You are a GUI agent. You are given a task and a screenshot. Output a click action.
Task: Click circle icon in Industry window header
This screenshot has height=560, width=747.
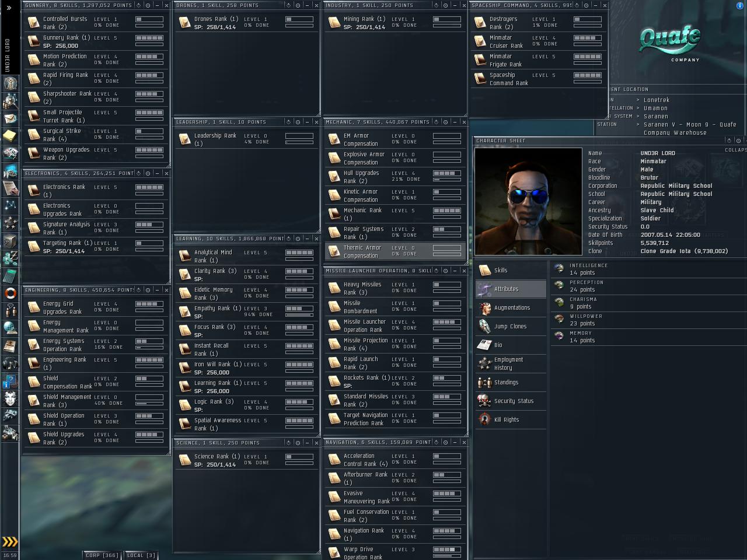[447, 5]
